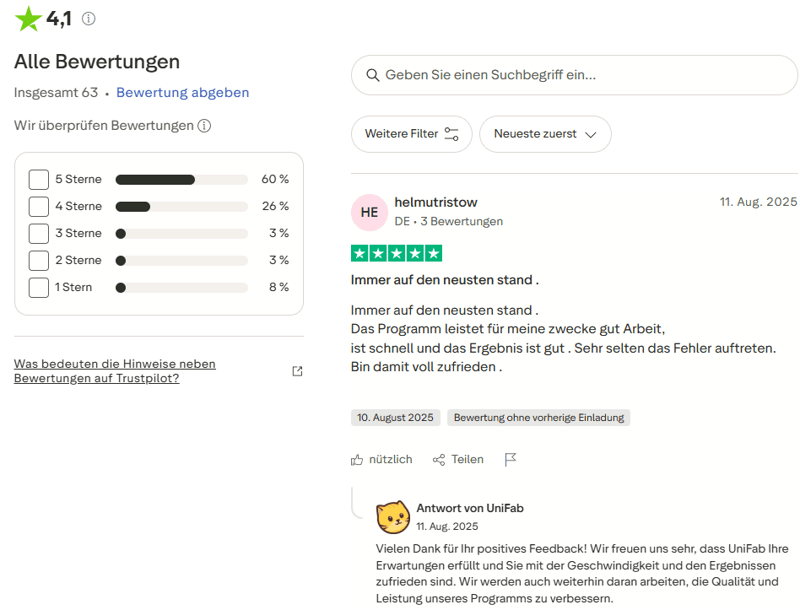
Task: Click the filter icon on the Weitere Filter button
Action: 453,133
